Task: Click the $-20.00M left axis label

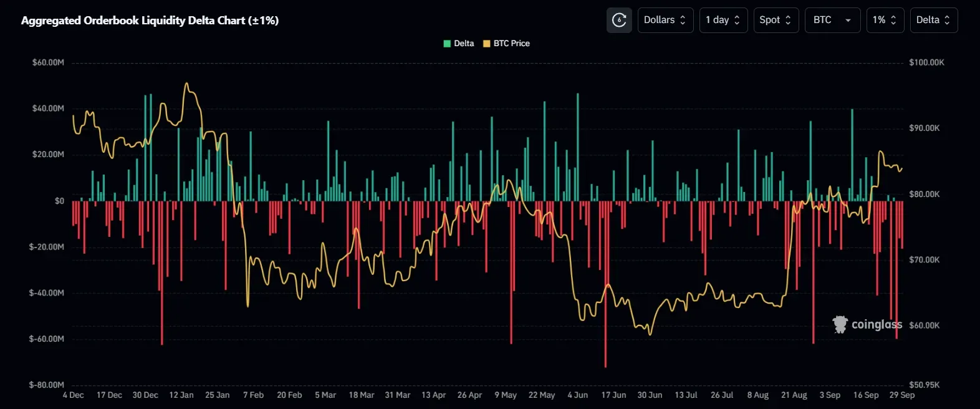Action: 47,247
